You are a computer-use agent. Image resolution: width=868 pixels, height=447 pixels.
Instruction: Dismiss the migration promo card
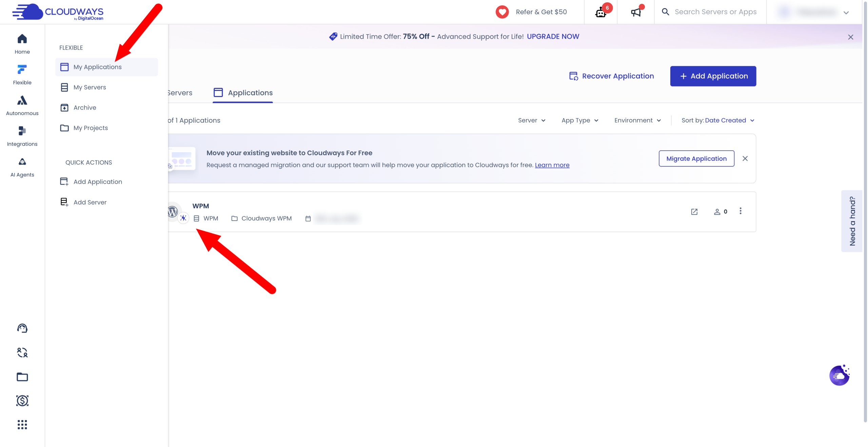745,159
